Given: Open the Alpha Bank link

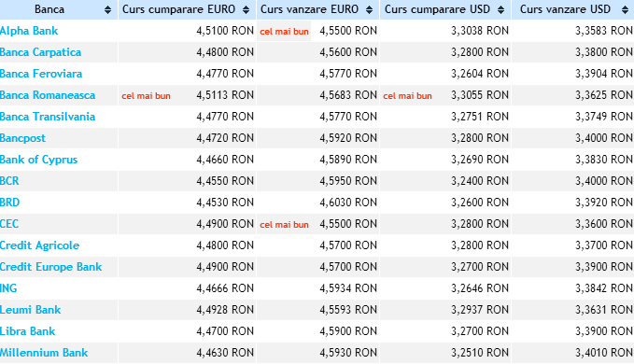Looking at the screenshot, I should (29, 31).
